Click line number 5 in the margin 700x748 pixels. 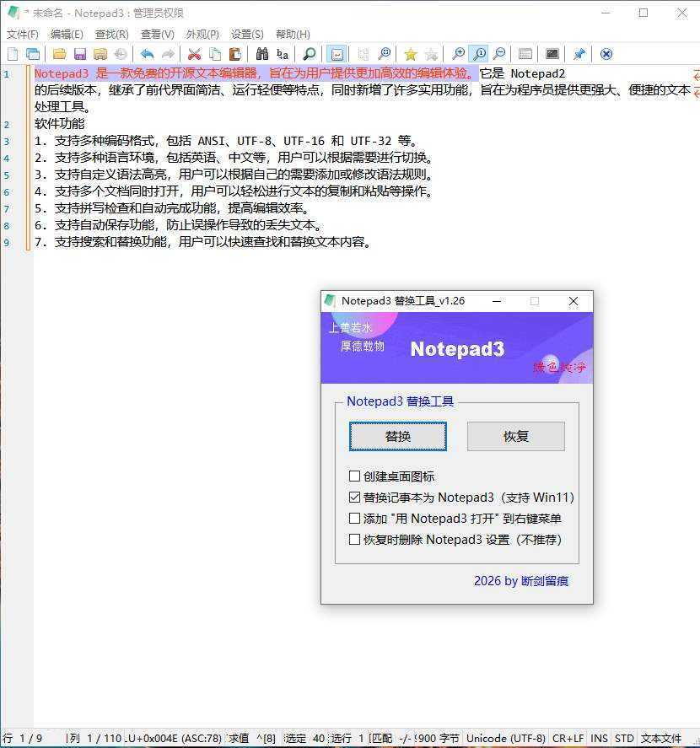pos(7,175)
